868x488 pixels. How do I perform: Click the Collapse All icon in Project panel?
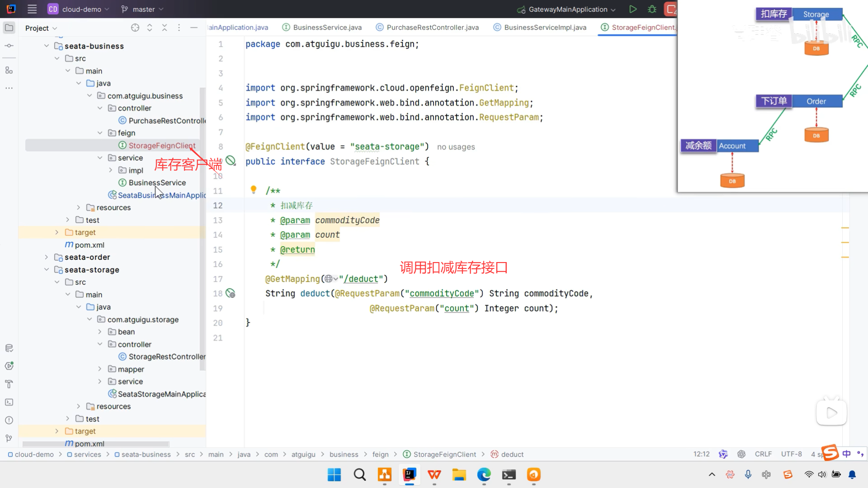point(165,28)
